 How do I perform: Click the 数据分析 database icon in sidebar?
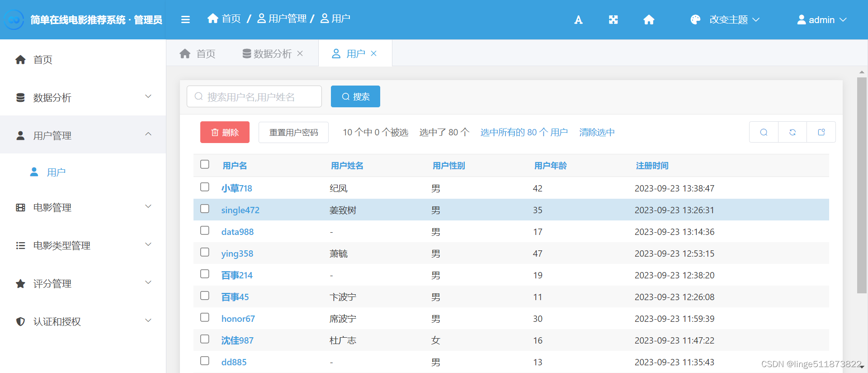point(20,98)
